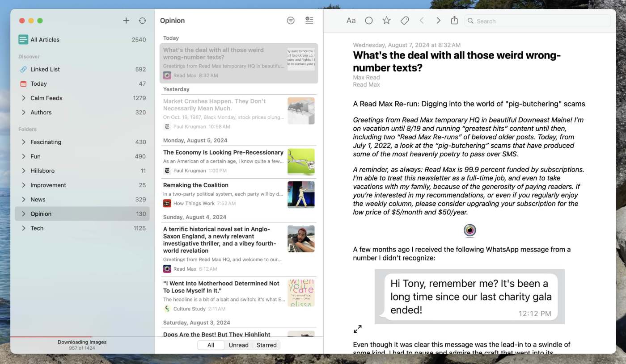The image size is (626, 364).
Task: Switch to the Starred filter tab
Action: click(266, 345)
